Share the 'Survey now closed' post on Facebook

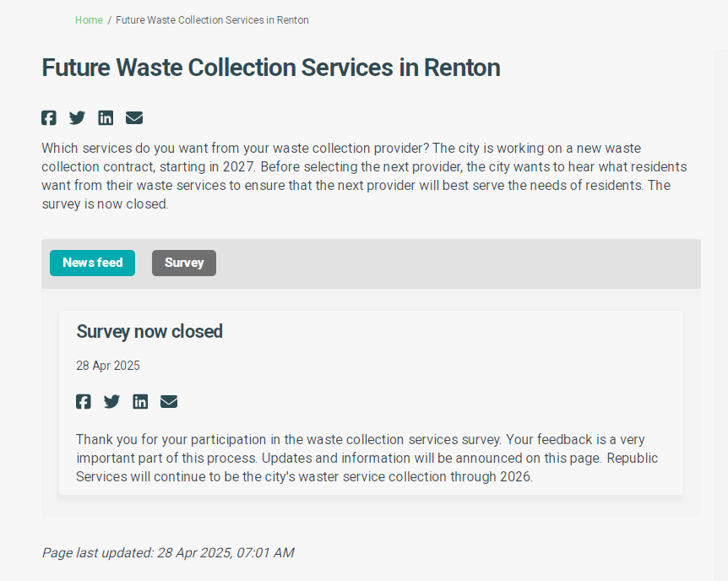point(84,401)
